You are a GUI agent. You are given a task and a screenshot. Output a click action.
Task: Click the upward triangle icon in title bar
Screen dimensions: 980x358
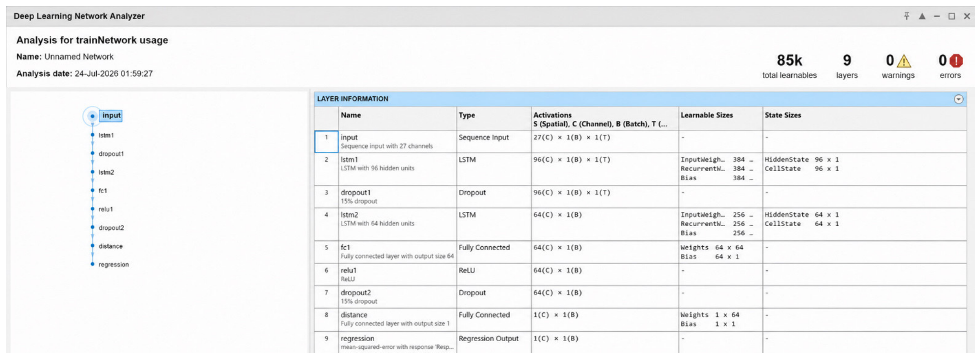[922, 16]
